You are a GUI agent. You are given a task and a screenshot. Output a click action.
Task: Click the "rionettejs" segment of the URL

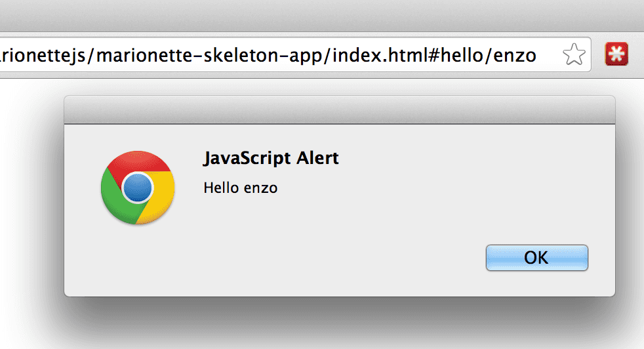click(x=43, y=55)
